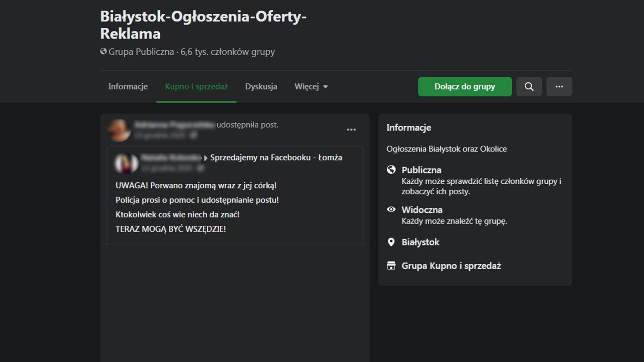Click the shop icon beside Grupa Kupno
The width and height of the screenshot is (644, 362).
[391, 266]
